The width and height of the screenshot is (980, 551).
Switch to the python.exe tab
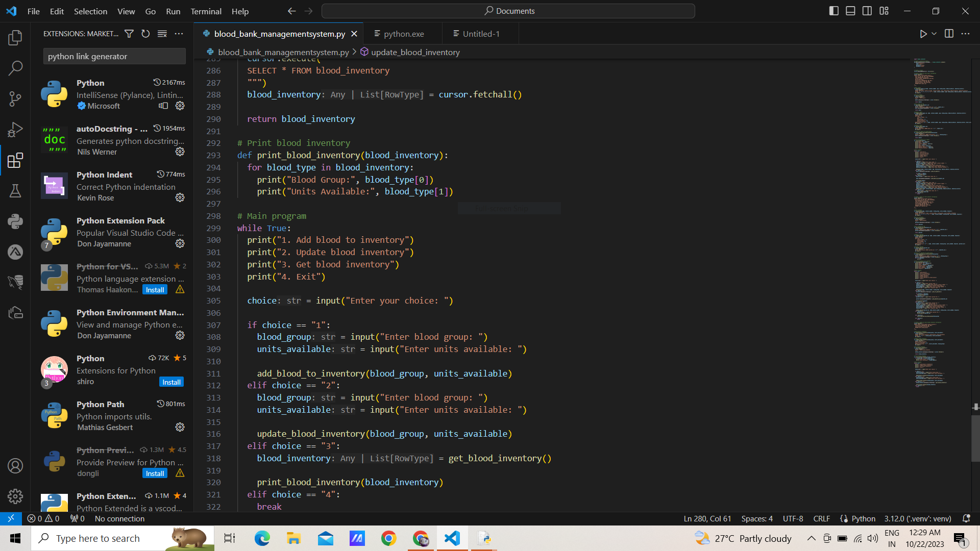[403, 34]
